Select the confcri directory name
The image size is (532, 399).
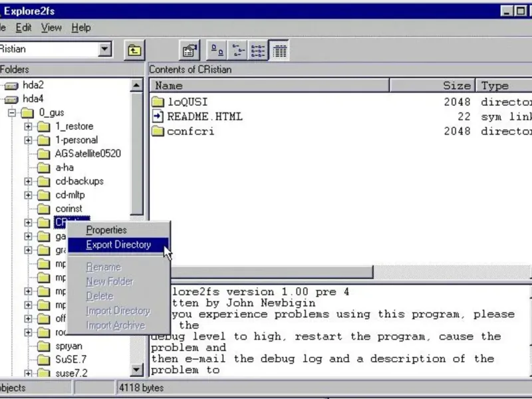(x=191, y=131)
